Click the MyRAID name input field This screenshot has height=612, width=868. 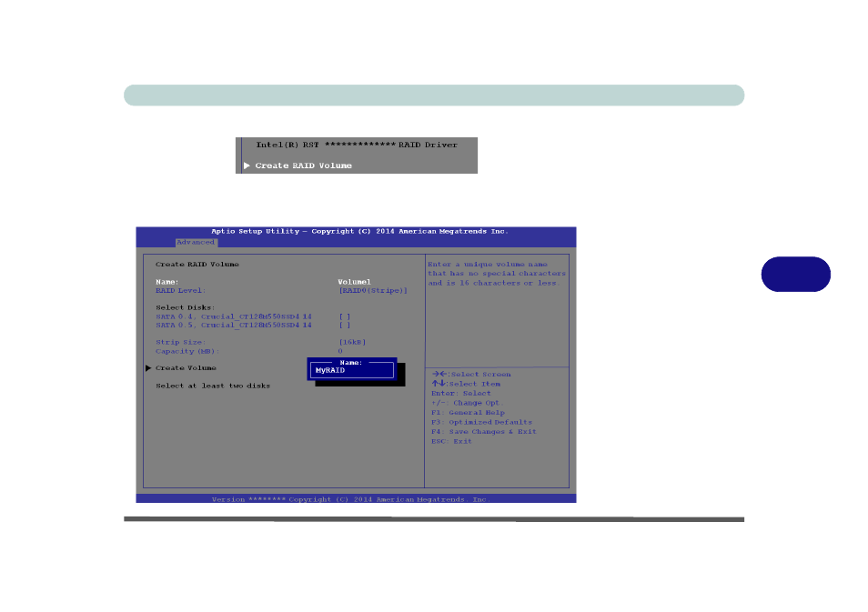[x=353, y=370]
